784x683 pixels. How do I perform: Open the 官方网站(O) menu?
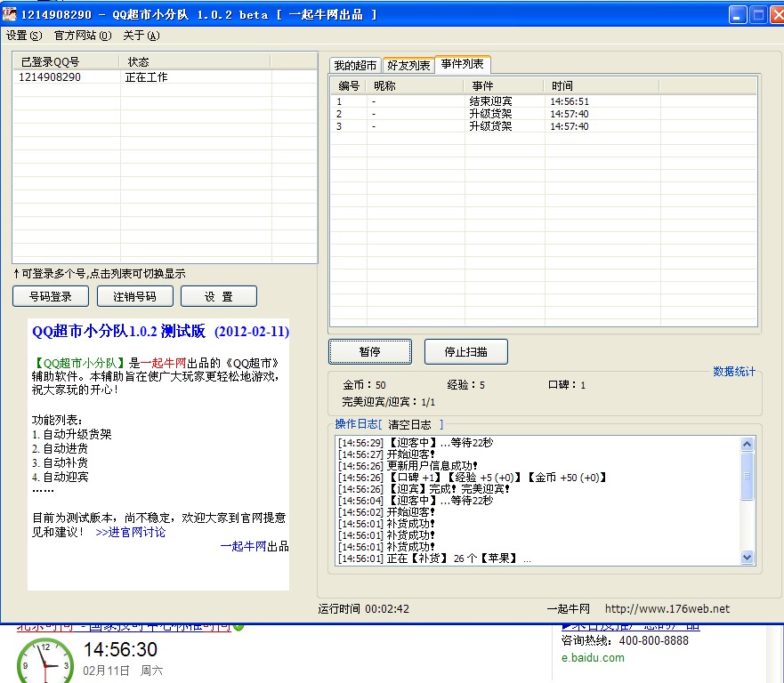[82, 36]
